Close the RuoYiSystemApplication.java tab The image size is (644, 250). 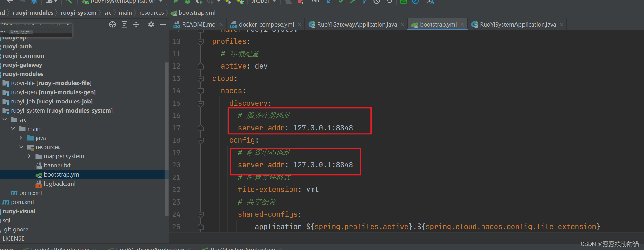561,24
